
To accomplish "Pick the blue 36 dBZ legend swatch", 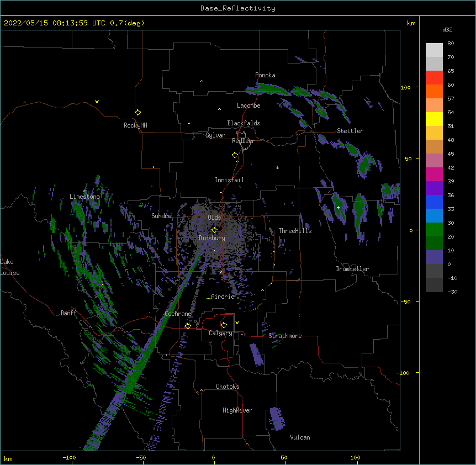I will (x=434, y=202).
